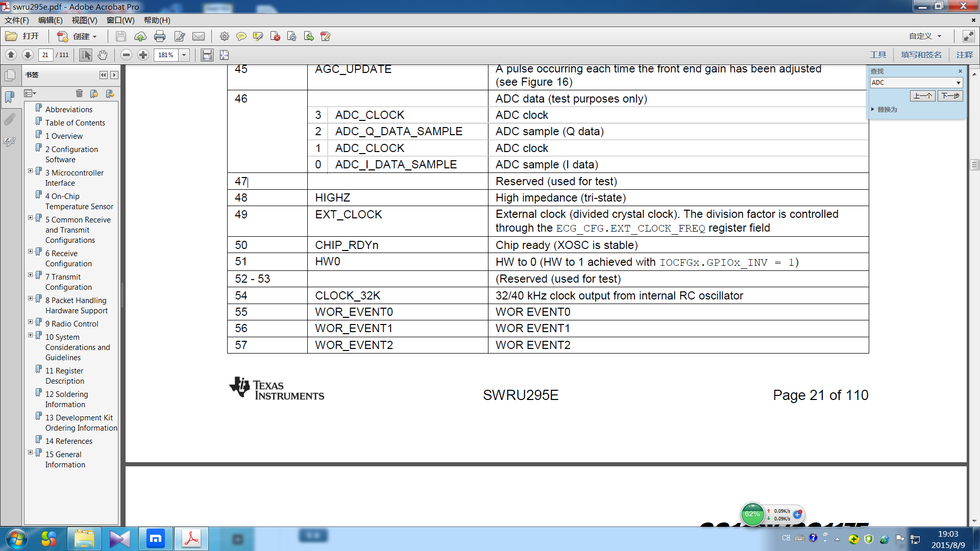
Task: Click the zoom in plus button
Action: tap(143, 55)
